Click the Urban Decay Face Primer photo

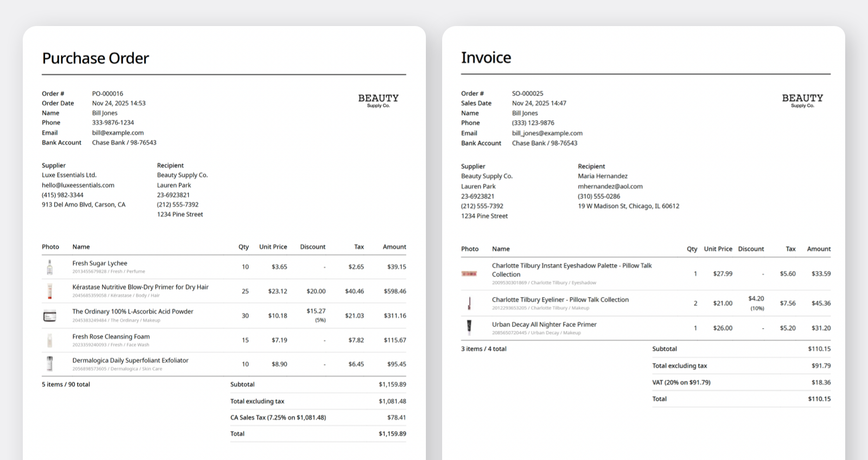pos(469,328)
